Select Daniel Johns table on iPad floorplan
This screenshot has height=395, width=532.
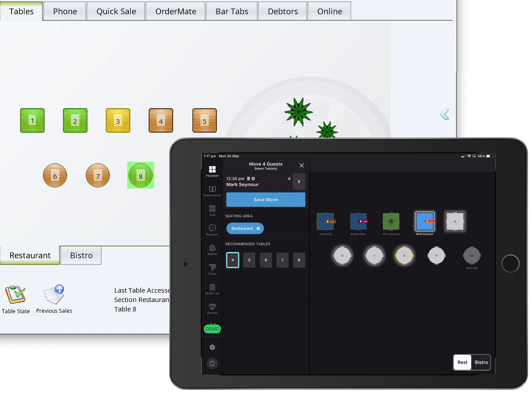tap(358, 222)
